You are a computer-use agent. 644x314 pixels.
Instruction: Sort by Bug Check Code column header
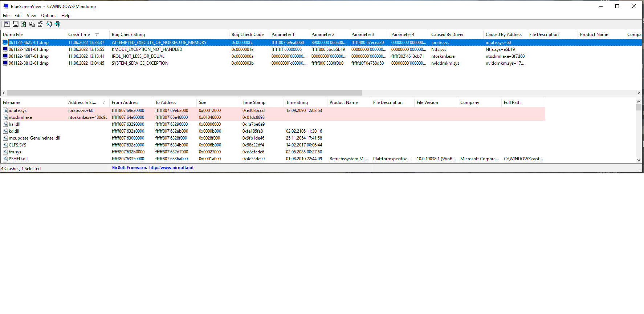(x=249, y=35)
